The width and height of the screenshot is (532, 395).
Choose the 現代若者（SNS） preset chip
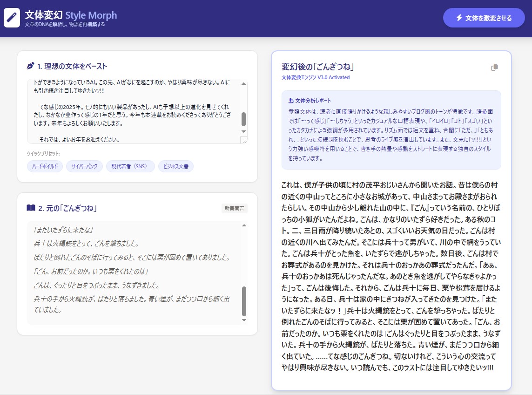[x=130, y=166]
